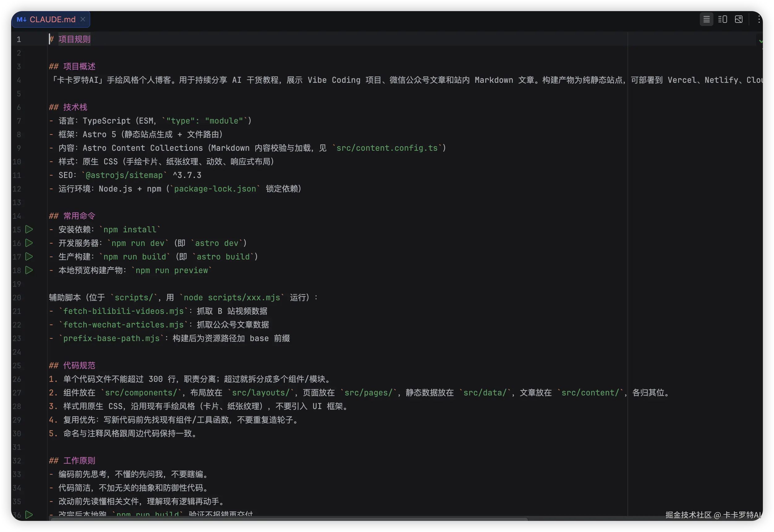Click the text Vibe Coding in line 4
This screenshot has width=774, height=532.
click(x=334, y=80)
